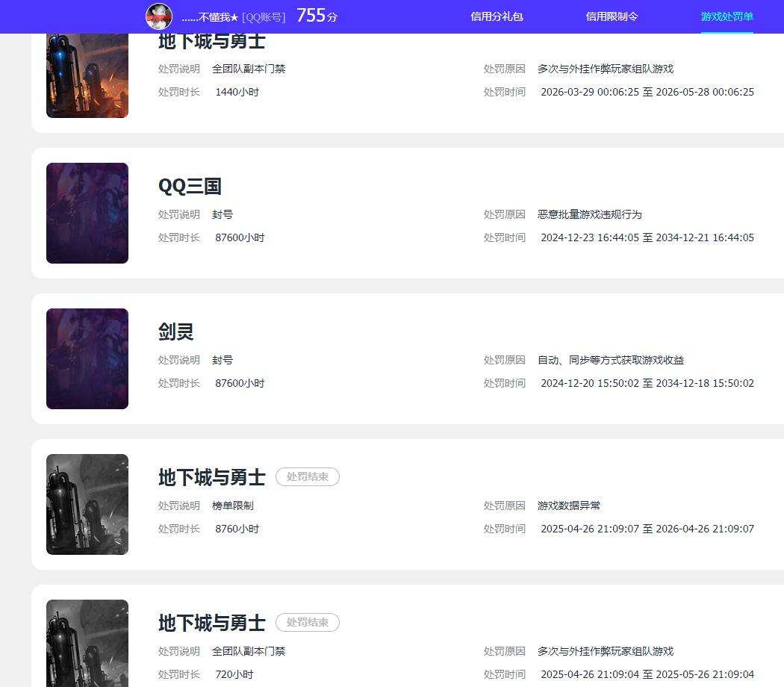This screenshot has height=687, width=784.
Task: Click 剑灵 duration 87600小时
Action: point(240,383)
